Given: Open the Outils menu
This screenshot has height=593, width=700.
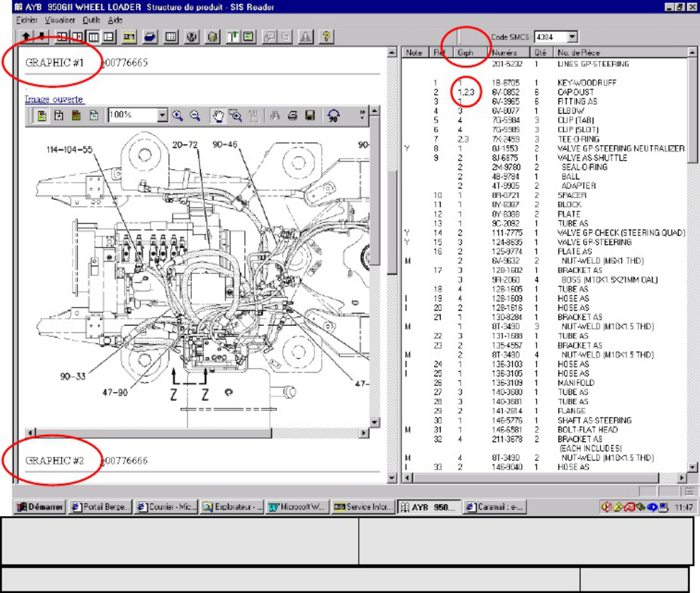Looking at the screenshot, I should 92,20.
